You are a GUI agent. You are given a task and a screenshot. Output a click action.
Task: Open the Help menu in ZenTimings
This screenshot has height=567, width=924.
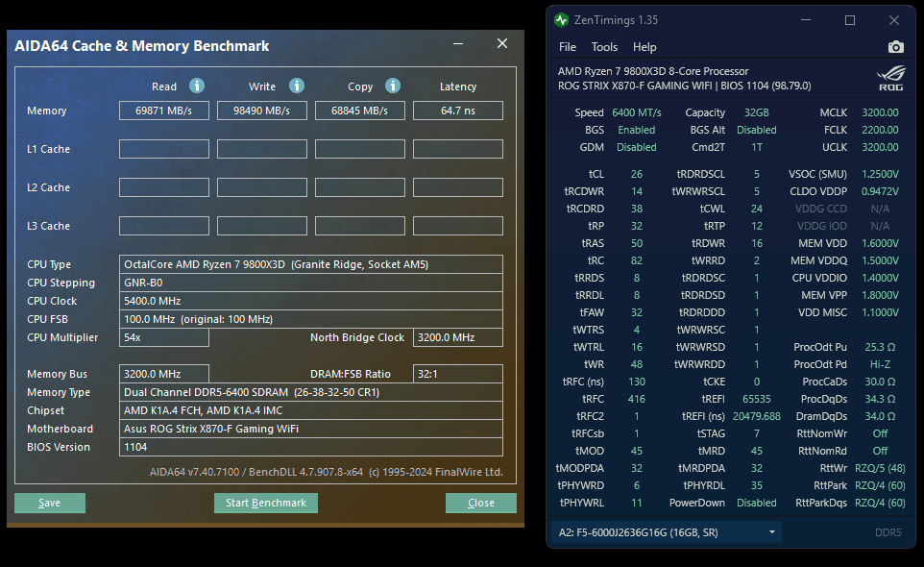point(644,46)
